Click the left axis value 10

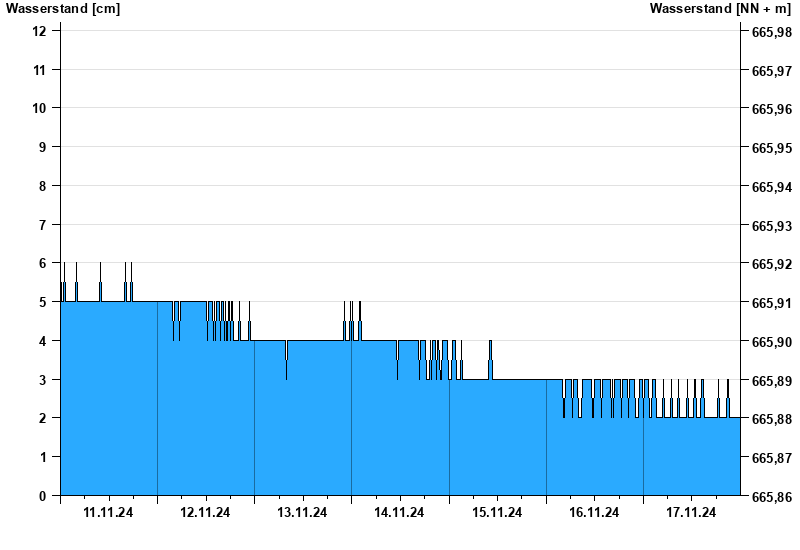pyautogui.click(x=39, y=108)
